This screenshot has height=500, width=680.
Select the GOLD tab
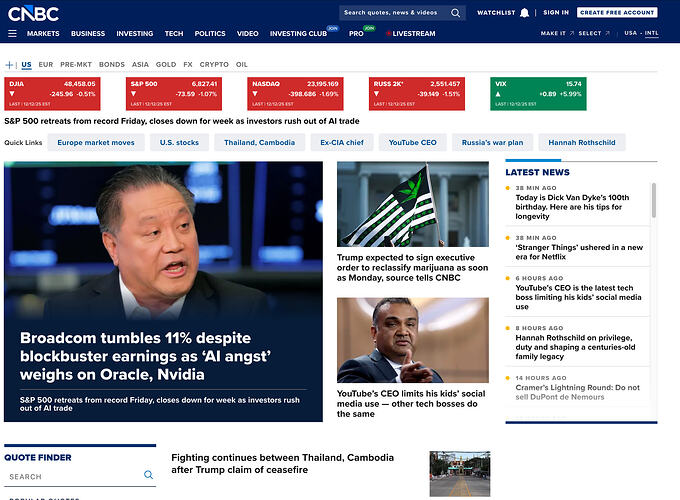click(166, 65)
